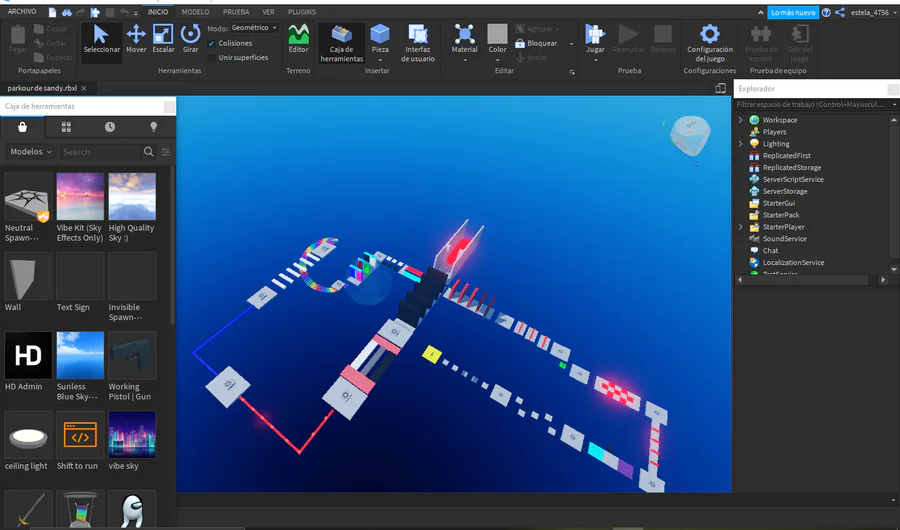Select the ceiling light model thumbnail
This screenshot has width=900, height=530.
(x=28, y=435)
